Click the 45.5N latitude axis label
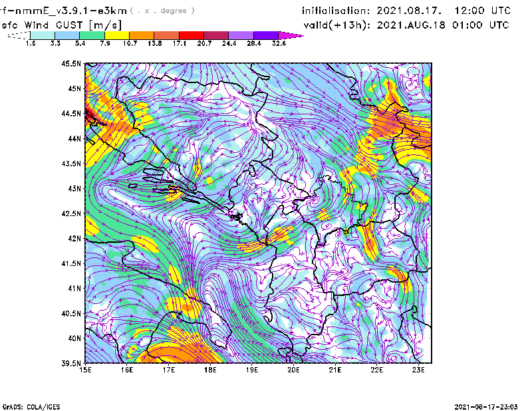This screenshot has width=532, height=411. (71, 64)
